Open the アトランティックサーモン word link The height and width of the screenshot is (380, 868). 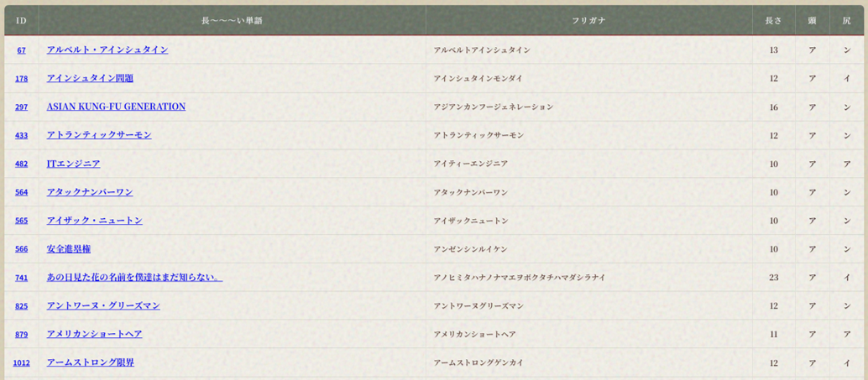click(99, 135)
